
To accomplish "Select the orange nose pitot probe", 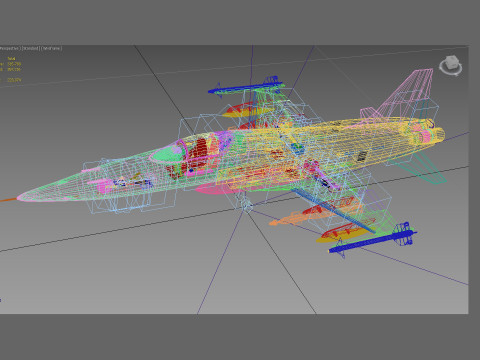I will [8, 200].
